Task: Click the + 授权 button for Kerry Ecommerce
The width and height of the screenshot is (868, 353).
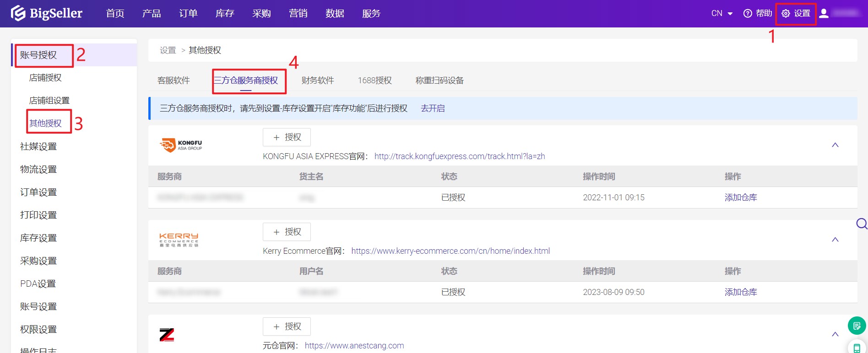Action: (x=287, y=232)
